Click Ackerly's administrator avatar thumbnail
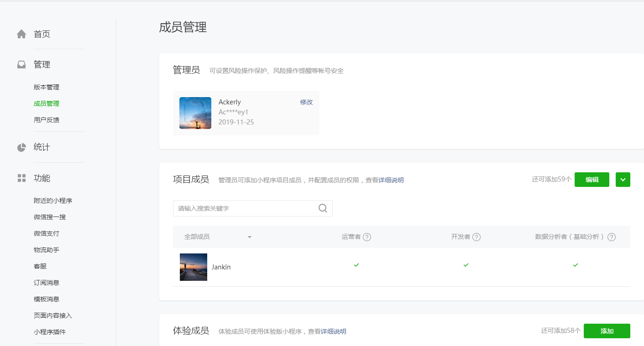 (195, 113)
